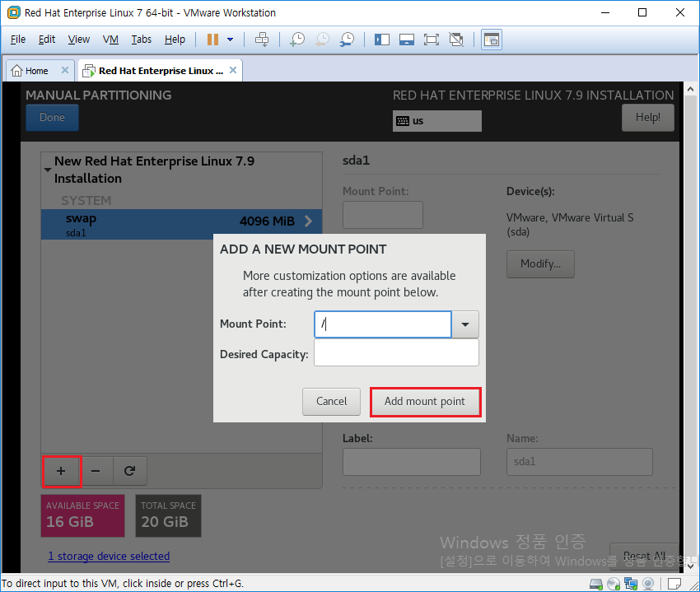Click the Label input field
This screenshot has height=592, width=700.
[412, 462]
